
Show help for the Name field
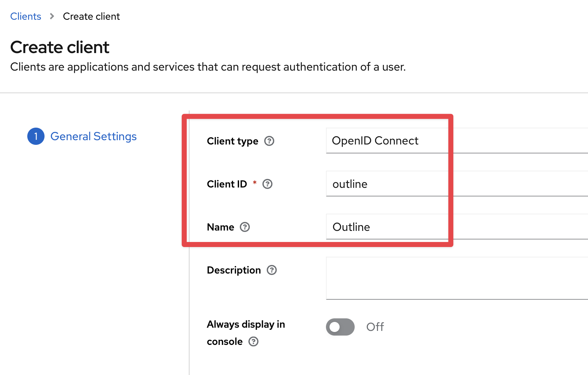(245, 227)
